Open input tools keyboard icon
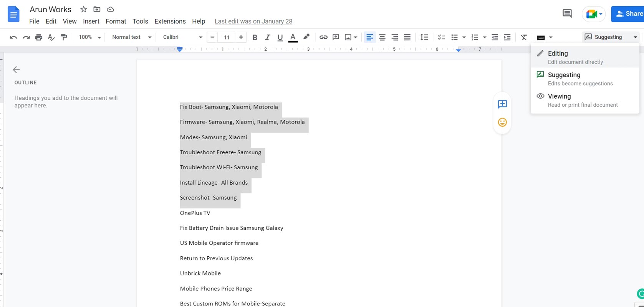Screen dimensions: 644x307 tap(541, 37)
